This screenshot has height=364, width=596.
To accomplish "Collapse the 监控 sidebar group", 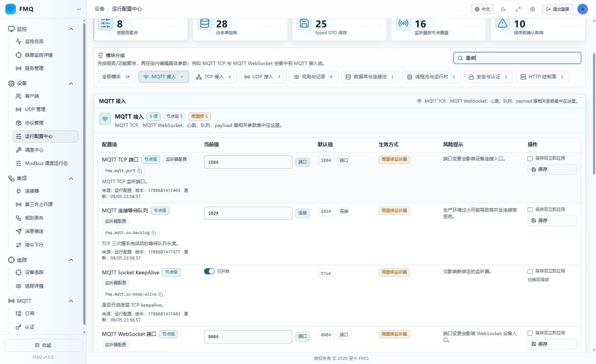I will [x=71, y=29].
